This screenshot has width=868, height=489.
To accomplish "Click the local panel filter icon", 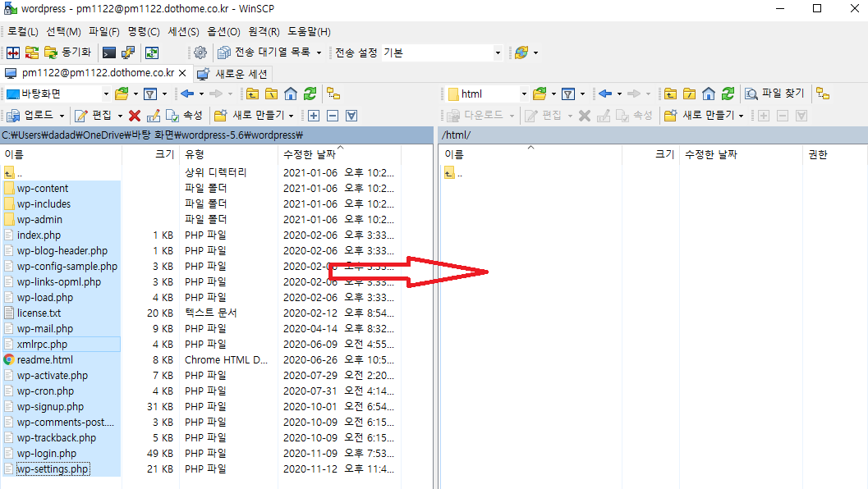I will [x=150, y=94].
